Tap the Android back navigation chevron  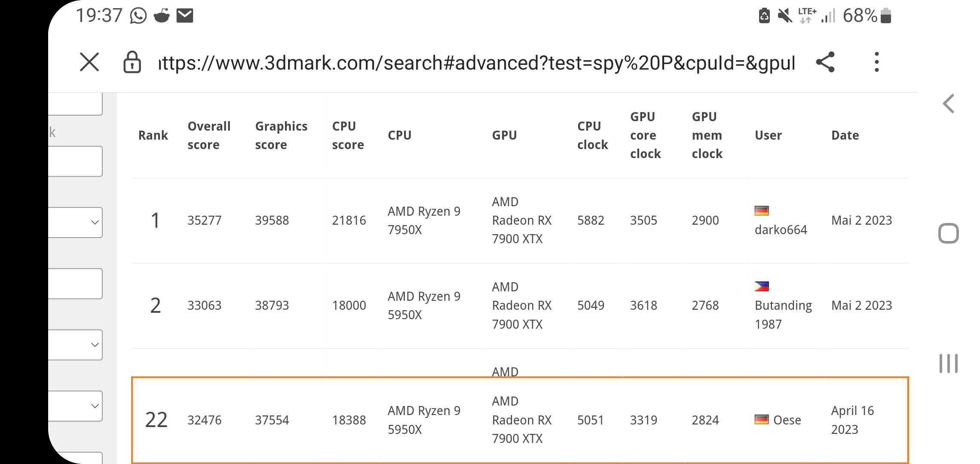[x=949, y=104]
